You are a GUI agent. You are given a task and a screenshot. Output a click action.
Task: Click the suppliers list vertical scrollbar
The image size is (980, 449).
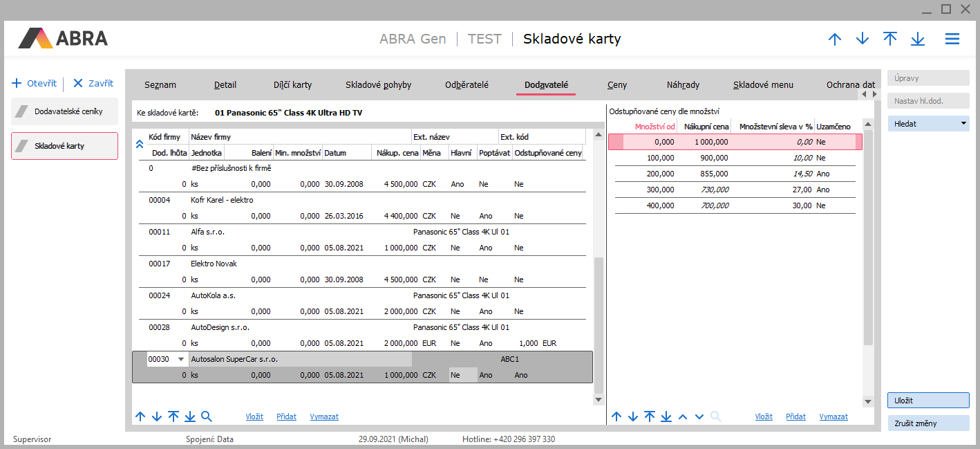click(599, 325)
